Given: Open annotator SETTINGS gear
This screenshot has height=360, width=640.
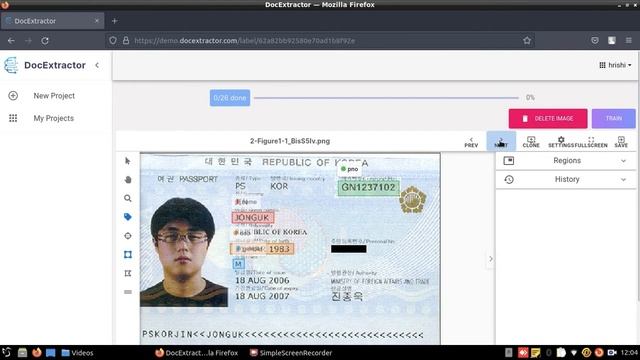Looking at the screenshot, I should pyautogui.click(x=561, y=142).
